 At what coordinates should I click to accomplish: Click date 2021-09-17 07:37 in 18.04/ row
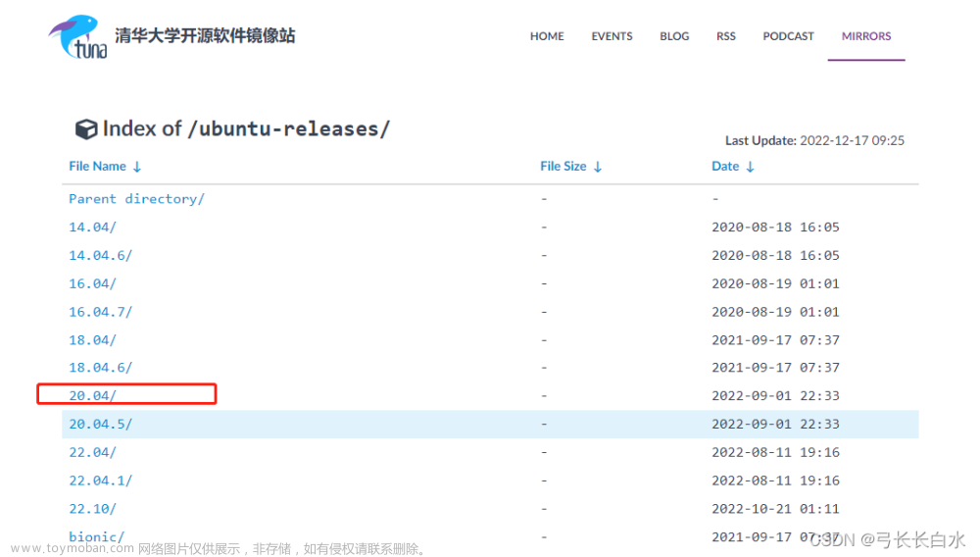pyautogui.click(x=775, y=340)
